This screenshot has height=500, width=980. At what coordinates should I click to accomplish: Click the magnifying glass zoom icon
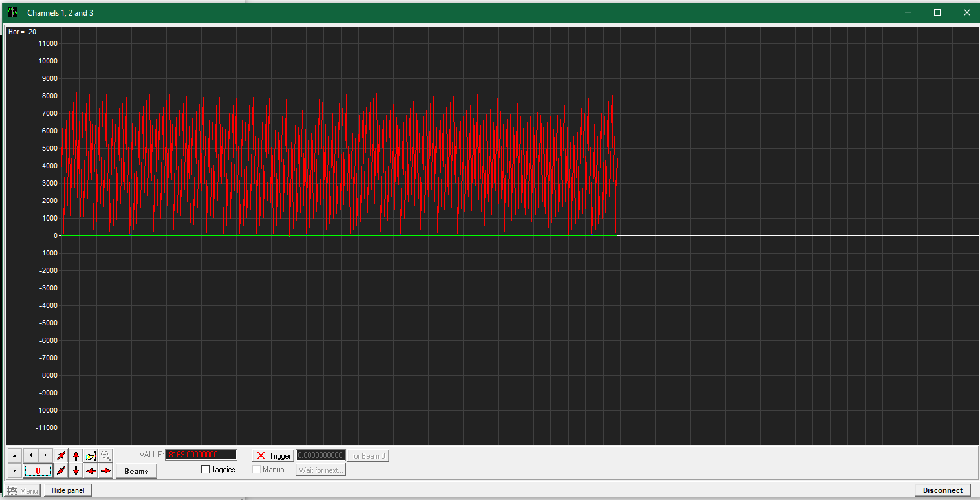click(x=106, y=455)
